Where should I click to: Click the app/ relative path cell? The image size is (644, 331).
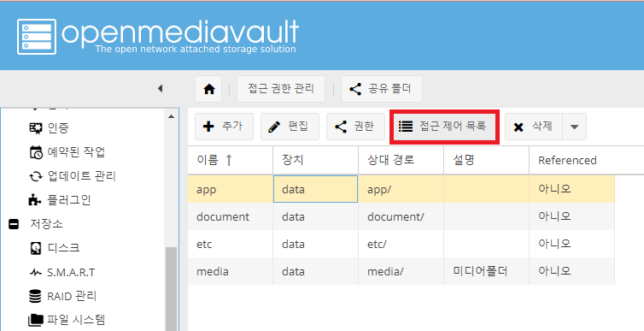401,189
